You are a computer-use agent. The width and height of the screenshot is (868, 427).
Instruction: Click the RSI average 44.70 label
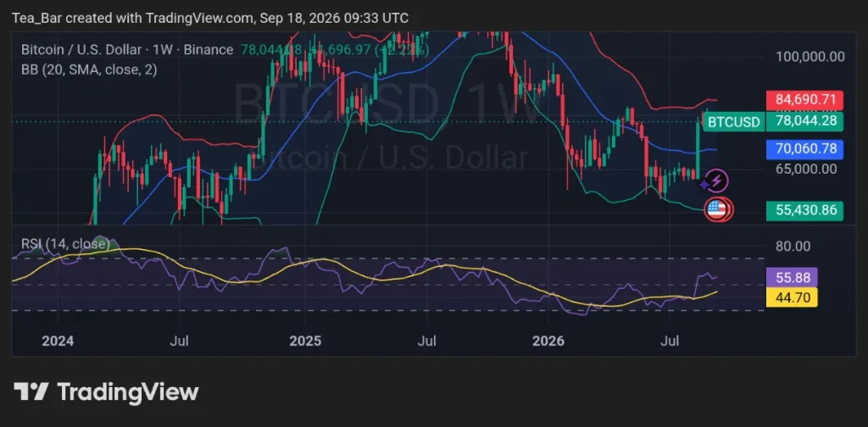pyautogui.click(x=792, y=297)
